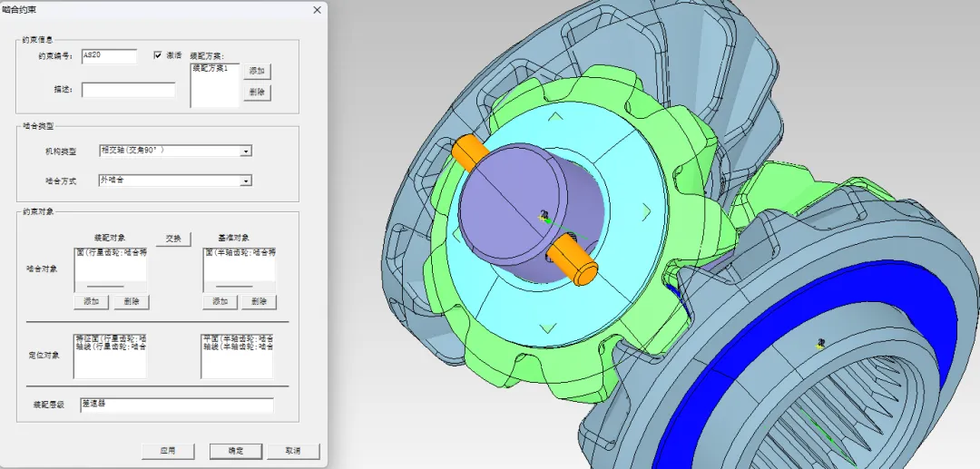Open the 机构类型 dropdown
The image size is (980, 469).
coord(246,151)
